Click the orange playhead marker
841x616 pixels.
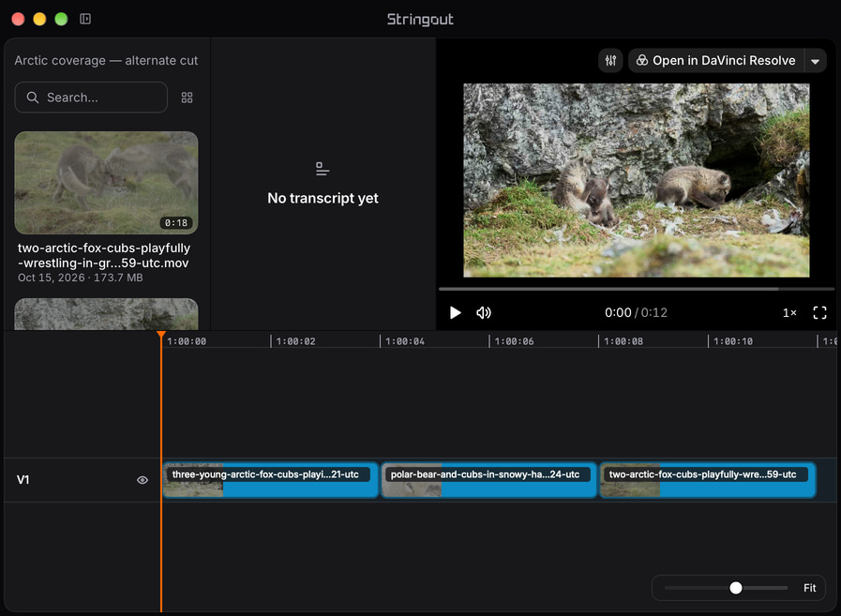coord(161,335)
